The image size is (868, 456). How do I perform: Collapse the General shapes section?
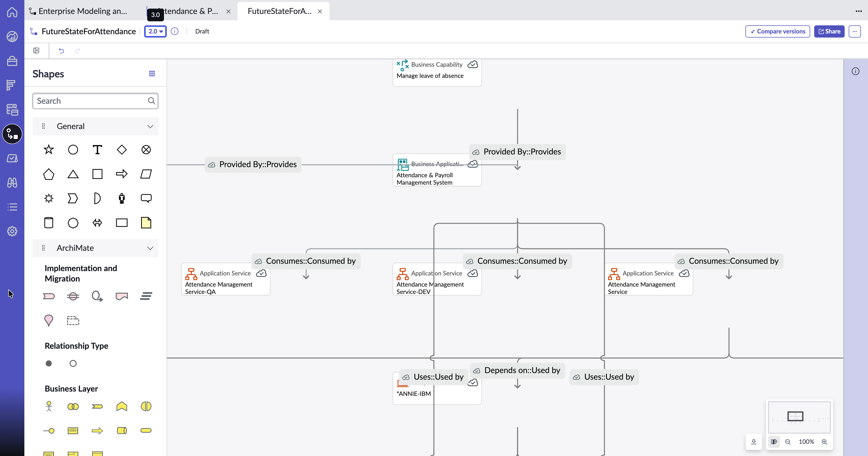click(x=150, y=126)
